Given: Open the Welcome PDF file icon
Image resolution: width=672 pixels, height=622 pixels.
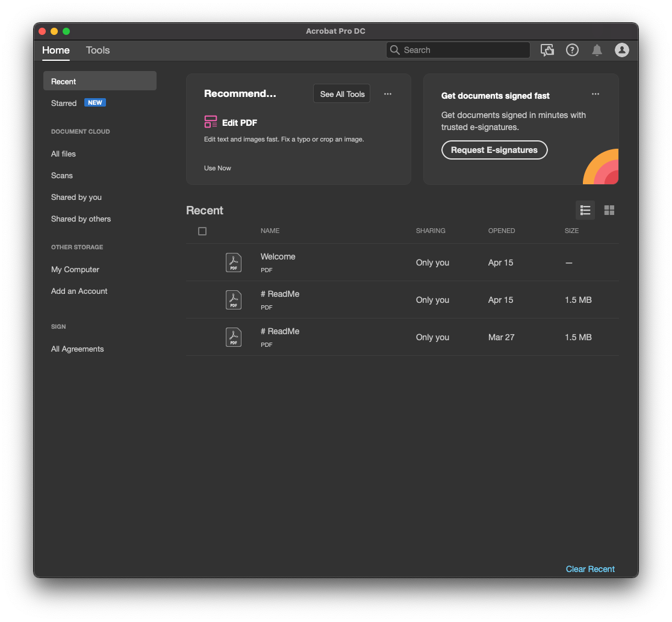Looking at the screenshot, I should 234,262.
